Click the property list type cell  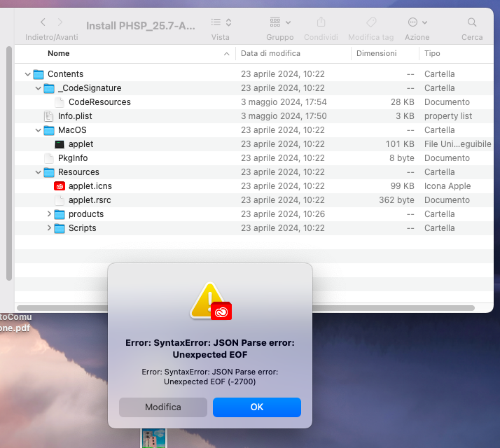point(448,116)
